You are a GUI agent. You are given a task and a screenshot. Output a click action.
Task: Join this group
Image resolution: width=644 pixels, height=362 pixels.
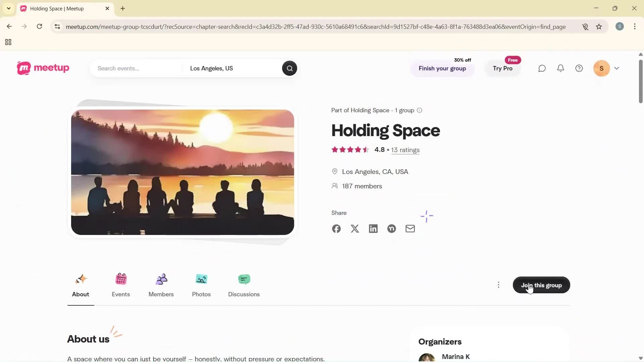coord(541,285)
